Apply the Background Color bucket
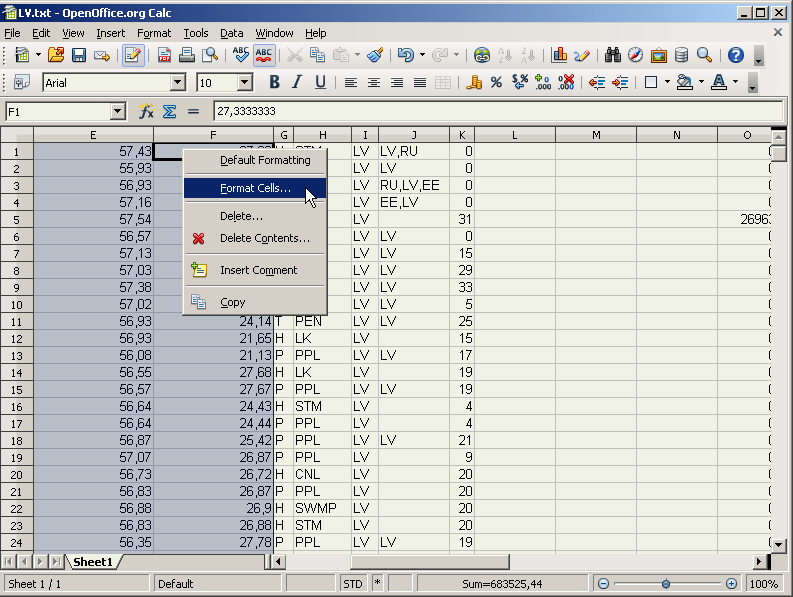 pyautogui.click(x=684, y=82)
